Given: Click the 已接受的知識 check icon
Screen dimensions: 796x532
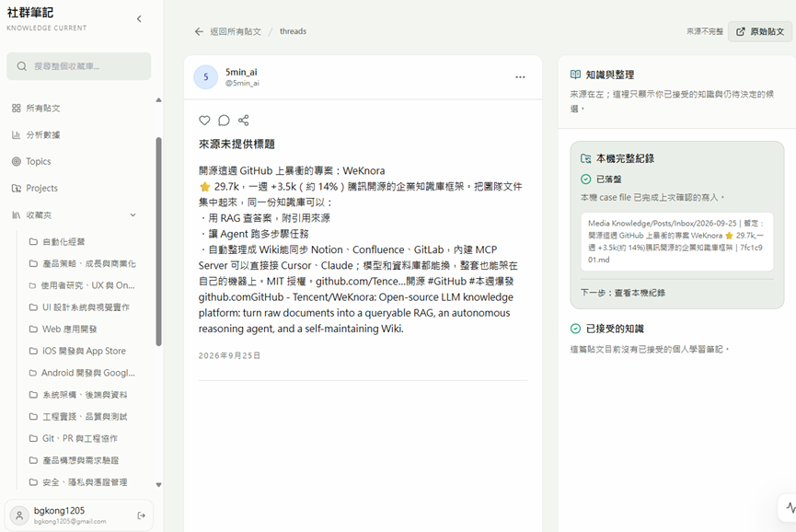Looking at the screenshot, I should (575, 329).
